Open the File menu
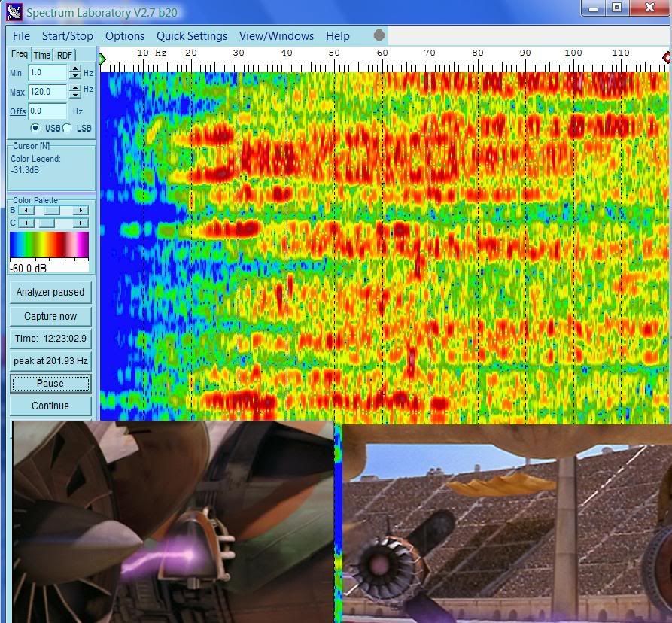The width and height of the screenshot is (672, 623). coord(21,36)
